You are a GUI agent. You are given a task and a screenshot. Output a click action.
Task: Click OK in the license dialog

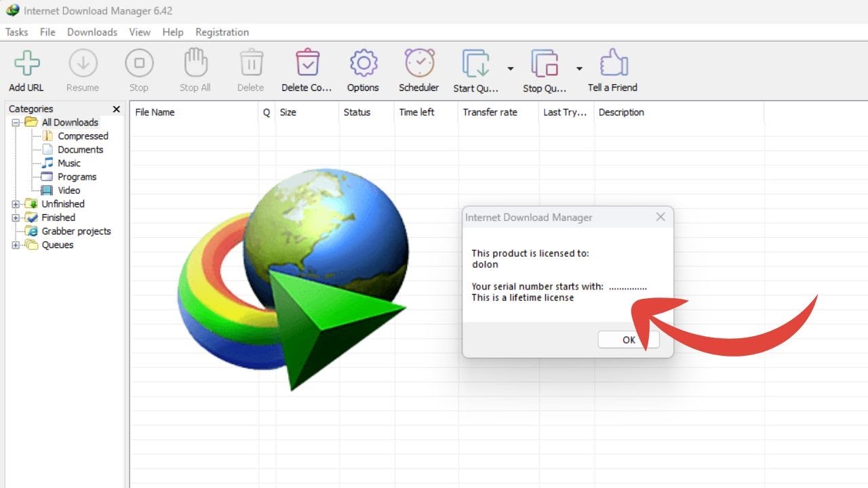coord(629,340)
